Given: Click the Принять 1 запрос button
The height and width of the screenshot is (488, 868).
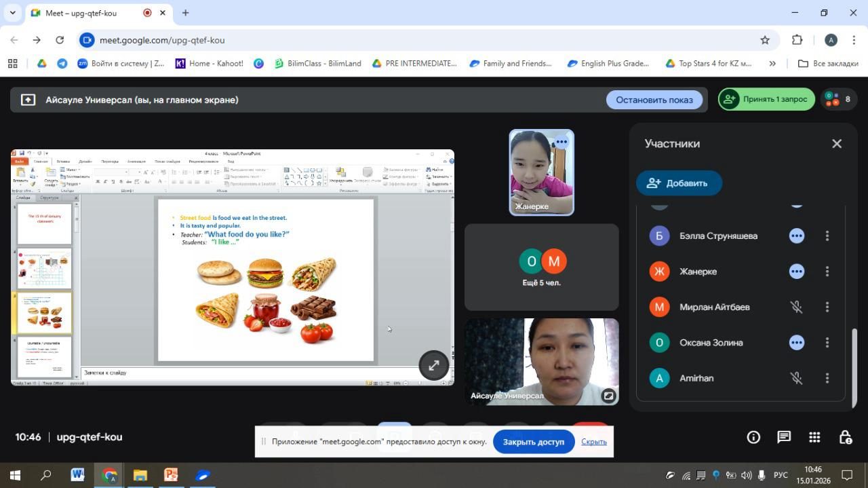Looking at the screenshot, I should 766,99.
